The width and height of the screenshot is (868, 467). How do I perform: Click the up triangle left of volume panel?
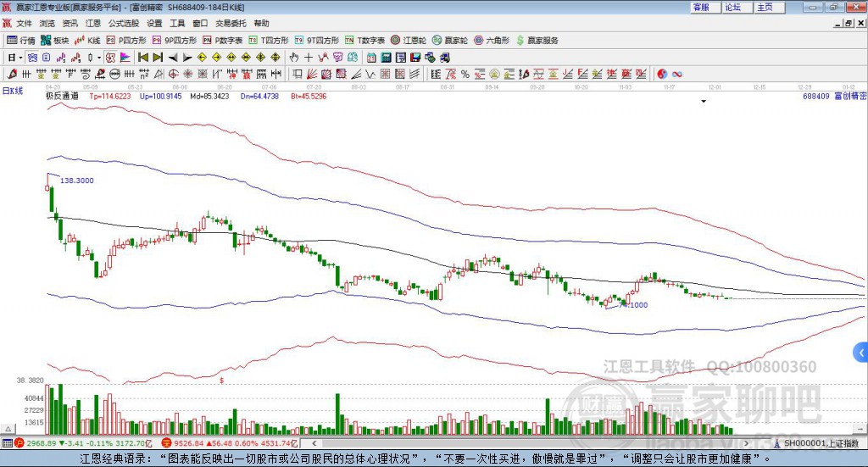(x=8, y=428)
